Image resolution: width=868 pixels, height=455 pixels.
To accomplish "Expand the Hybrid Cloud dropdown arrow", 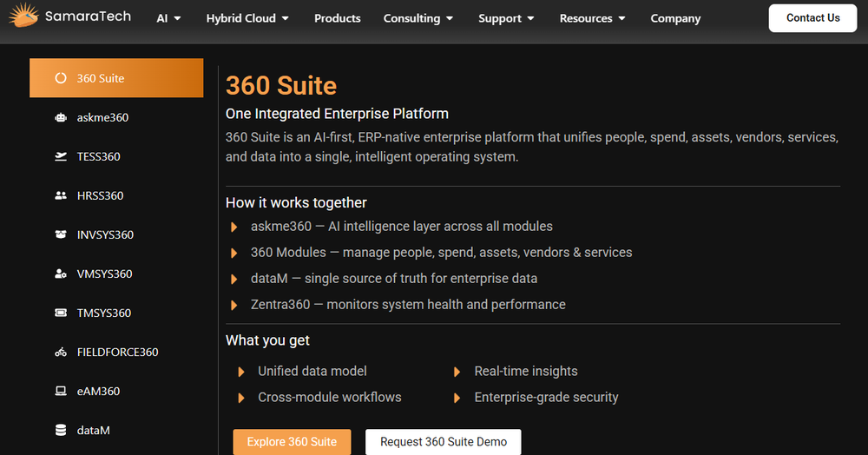I will coord(285,19).
